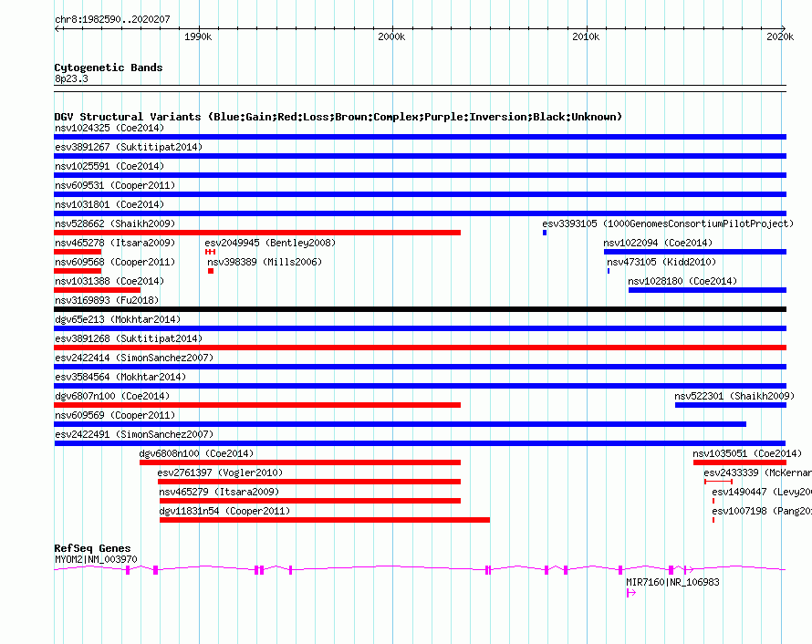Open the nsv1022094 (Coe2014) blue gain bar

[x=695, y=252]
